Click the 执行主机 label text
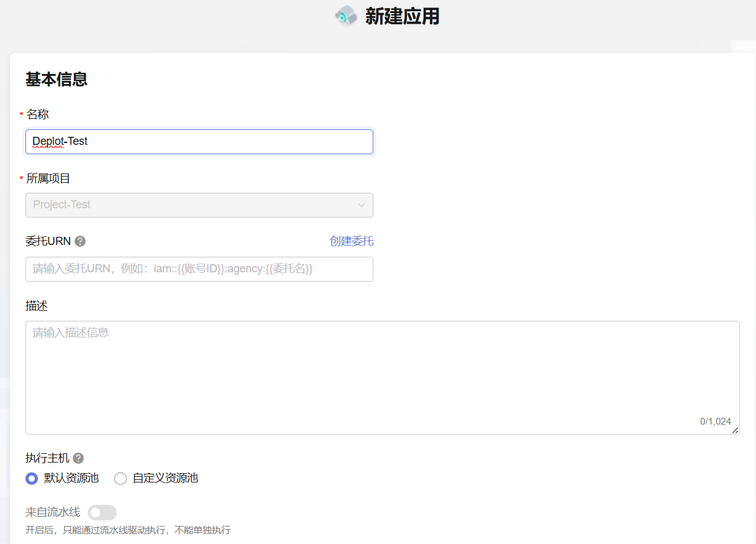The height and width of the screenshot is (544, 756). pyautogui.click(x=47, y=458)
